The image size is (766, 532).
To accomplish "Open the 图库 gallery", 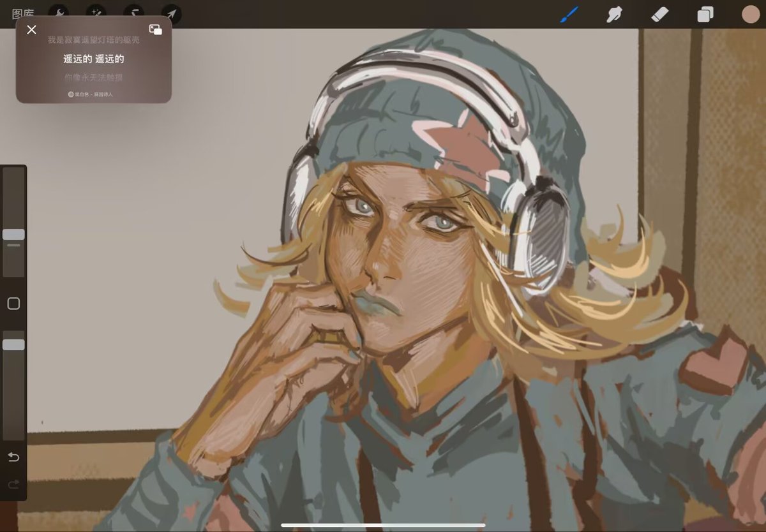I will pyautogui.click(x=22, y=14).
